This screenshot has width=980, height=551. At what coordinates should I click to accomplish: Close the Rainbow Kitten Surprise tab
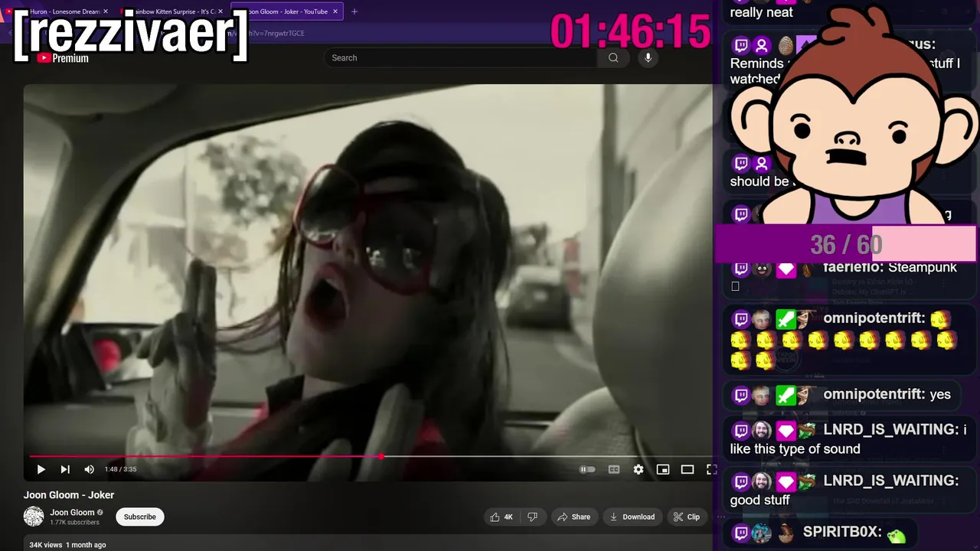[220, 11]
